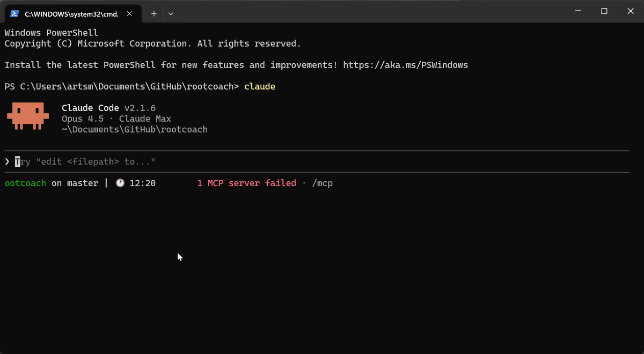The width and height of the screenshot is (644, 354).
Task: Click the ~\Documents\GitHub\rootcoach path text
Action: tap(134, 129)
